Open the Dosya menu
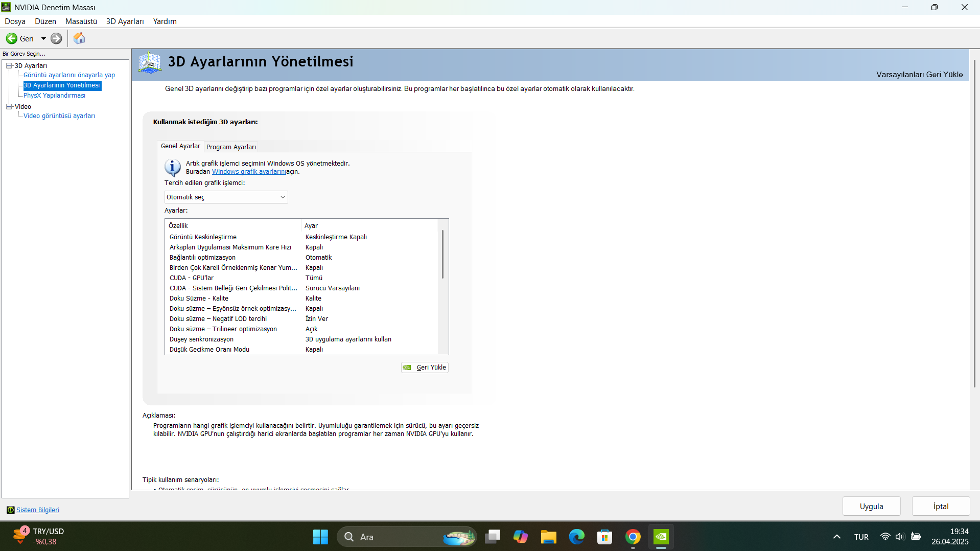The width and height of the screenshot is (980, 551). point(15,21)
